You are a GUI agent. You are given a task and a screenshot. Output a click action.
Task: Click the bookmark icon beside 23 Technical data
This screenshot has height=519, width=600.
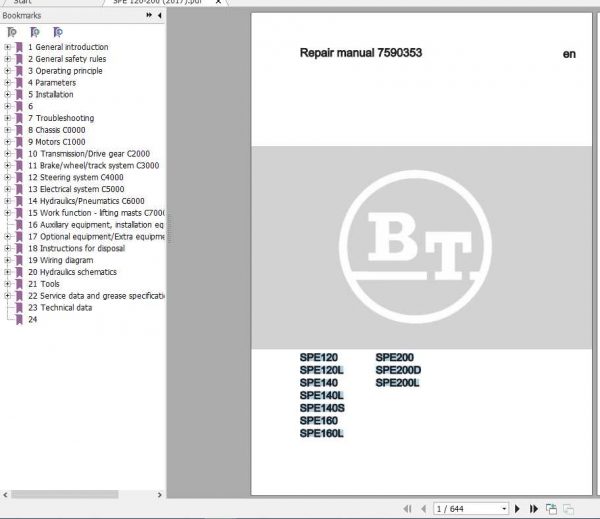pos(19,308)
